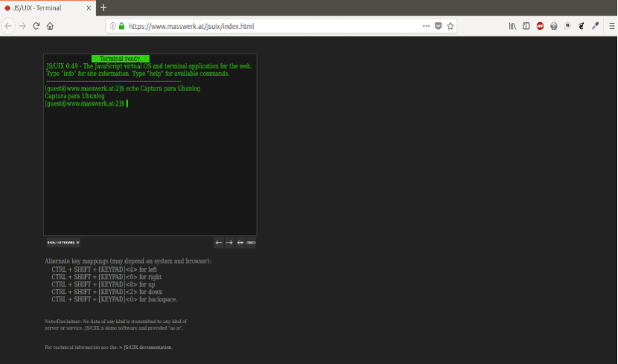Click the KEYPAD <4> for left mapping line
This screenshot has width=618, height=364.
point(104,269)
